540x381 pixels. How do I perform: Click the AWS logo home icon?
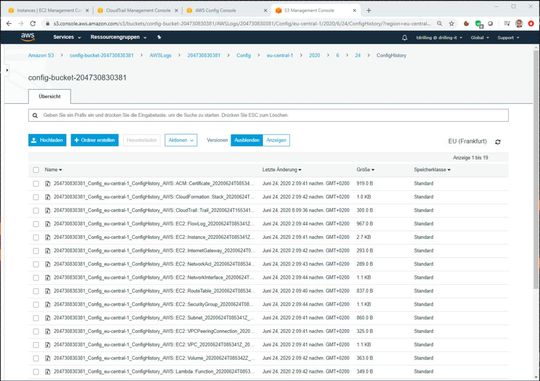28,37
